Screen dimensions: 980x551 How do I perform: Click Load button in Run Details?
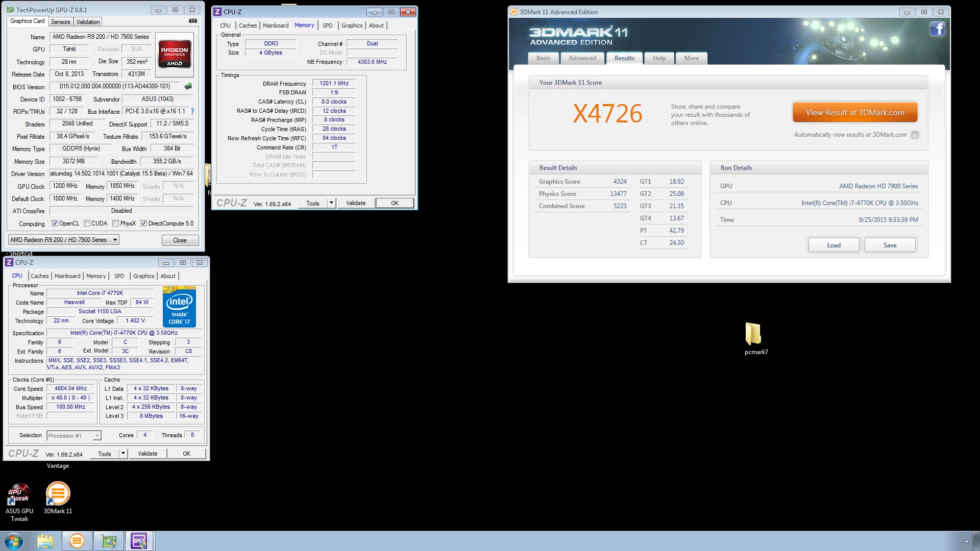pos(834,245)
